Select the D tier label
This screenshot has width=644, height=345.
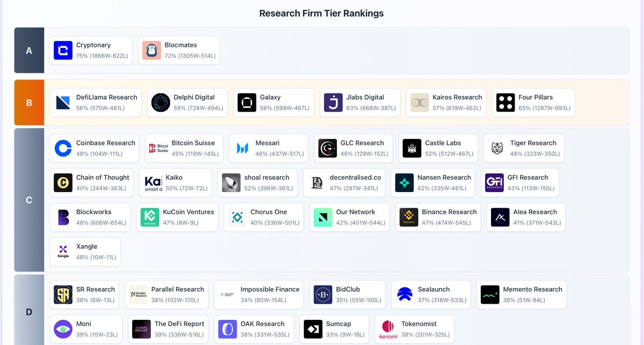point(29,311)
